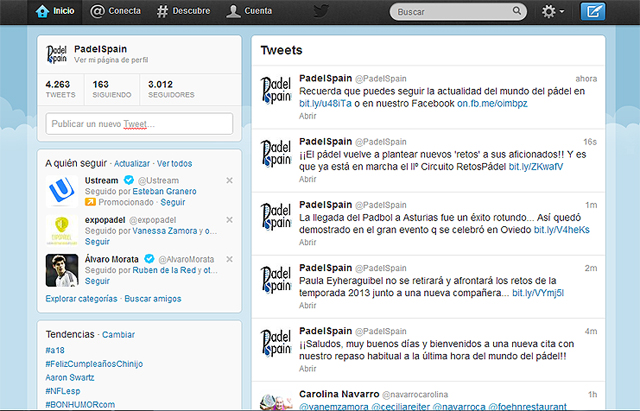Click Ustream avatar in suggestions
Image resolution: width=640 pixels, height=411 pixels.
pyautogui.click(x=62, y=191)
